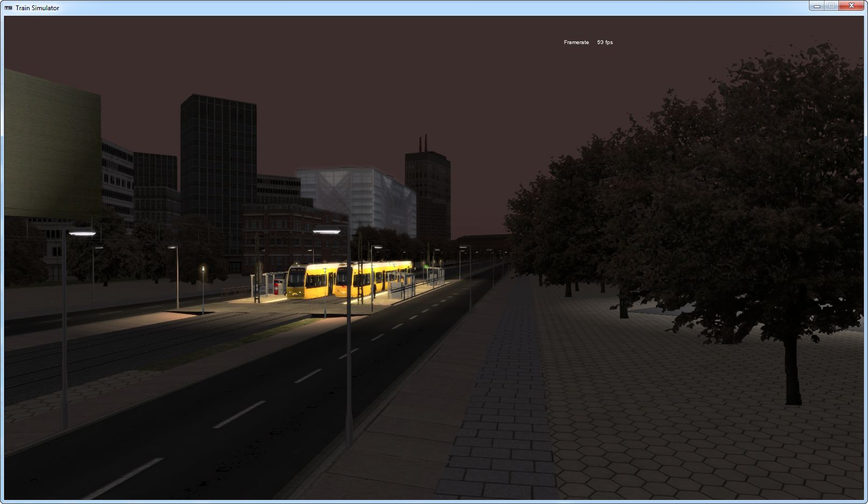Minimize the Train Simulator window
The width and height of the screenshot is (868, 504).
click(x=816, y=6)
